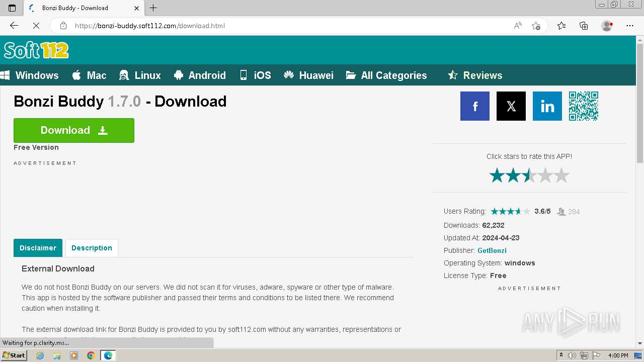Close the Bonzi Buddy - Download tab
The height and width of the screenshot is (362, 644).
click(137, 8)
